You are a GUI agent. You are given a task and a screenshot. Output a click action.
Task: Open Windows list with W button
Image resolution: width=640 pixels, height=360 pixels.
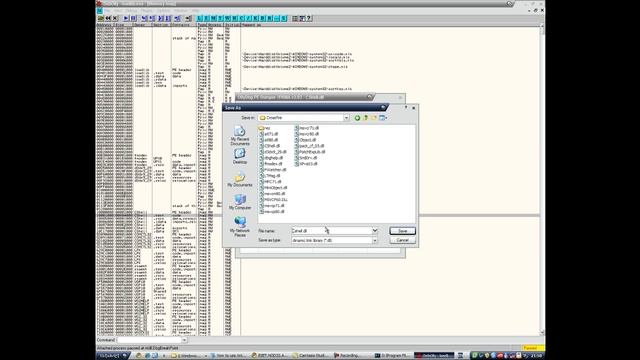(x=227, y=18)
